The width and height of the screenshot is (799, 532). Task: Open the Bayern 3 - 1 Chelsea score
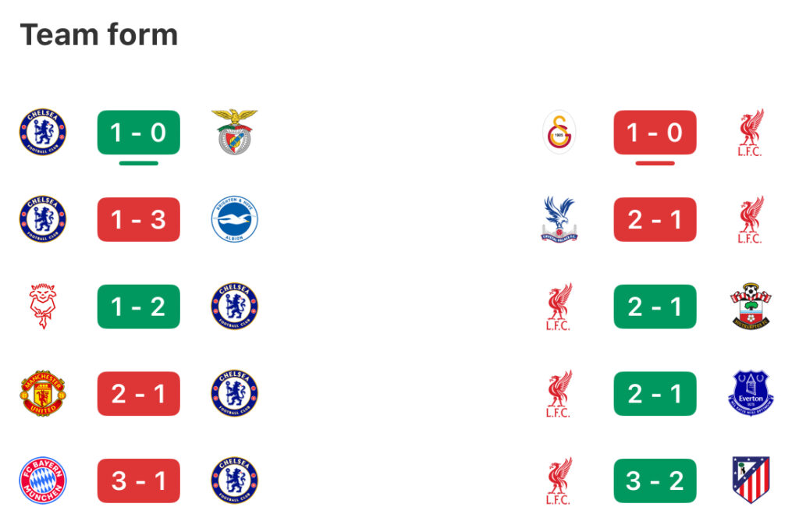click(x=138, y=481)
